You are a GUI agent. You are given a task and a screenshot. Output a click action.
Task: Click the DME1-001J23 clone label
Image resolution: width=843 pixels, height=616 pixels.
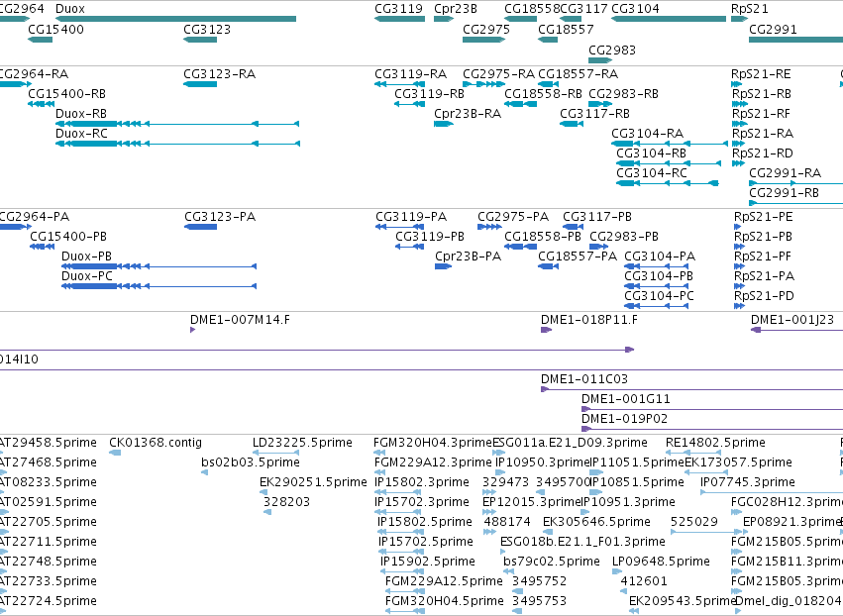pyautogui.click(x=792, y=320)
